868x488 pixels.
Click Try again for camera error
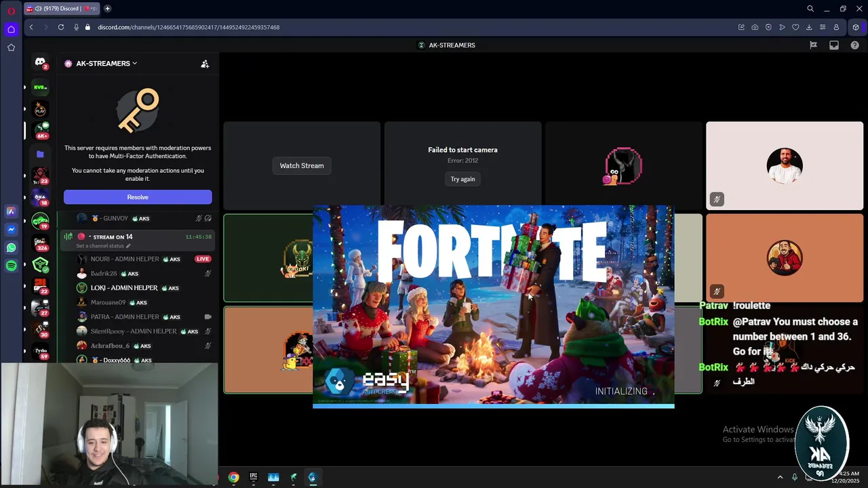pyautogui.click(x=463, y=179)
